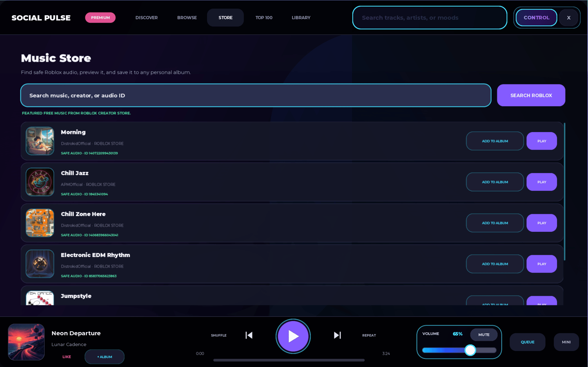Add Morning to album
This screenshot has width=588, height=367.
click(495, 141)
